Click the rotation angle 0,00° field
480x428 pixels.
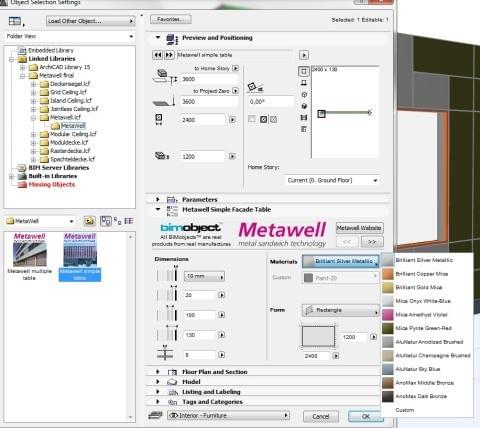click(271, 101)
